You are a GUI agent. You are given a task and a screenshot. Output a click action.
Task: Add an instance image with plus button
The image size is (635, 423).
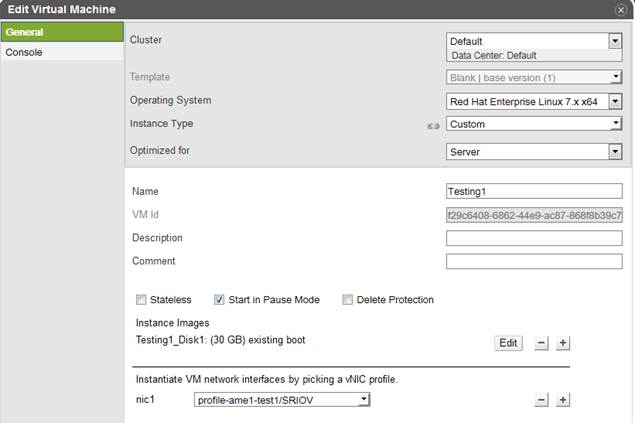click(x=563, y=343)
